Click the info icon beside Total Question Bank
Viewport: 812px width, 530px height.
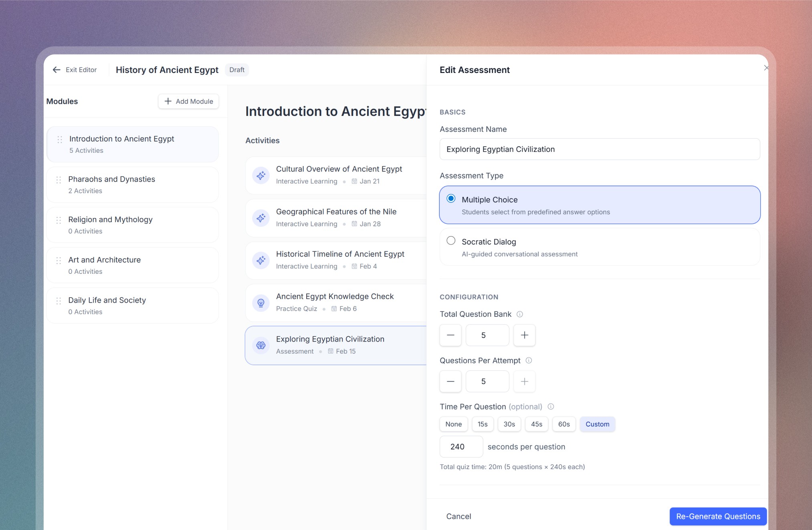click(520, 314)
